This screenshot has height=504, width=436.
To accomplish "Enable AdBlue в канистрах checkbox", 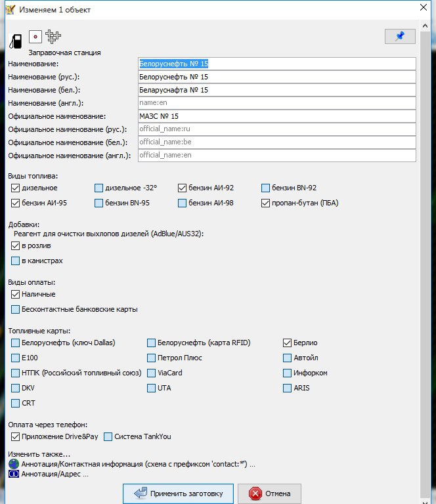I will click(x=16, y=261).
